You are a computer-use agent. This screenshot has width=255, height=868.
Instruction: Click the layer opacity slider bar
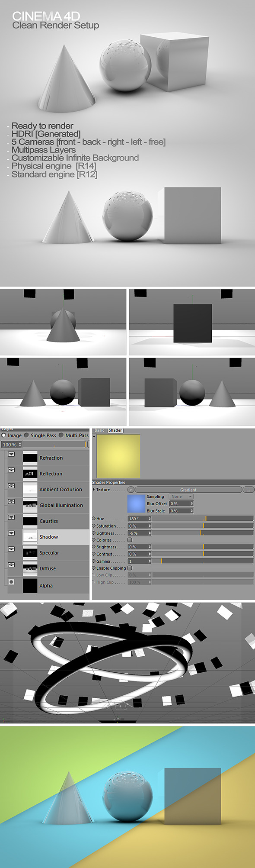point(54,445)
